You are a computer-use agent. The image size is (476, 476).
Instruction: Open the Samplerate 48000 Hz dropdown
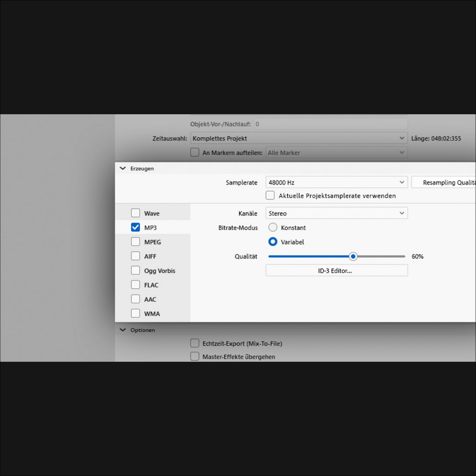point(336,182)
